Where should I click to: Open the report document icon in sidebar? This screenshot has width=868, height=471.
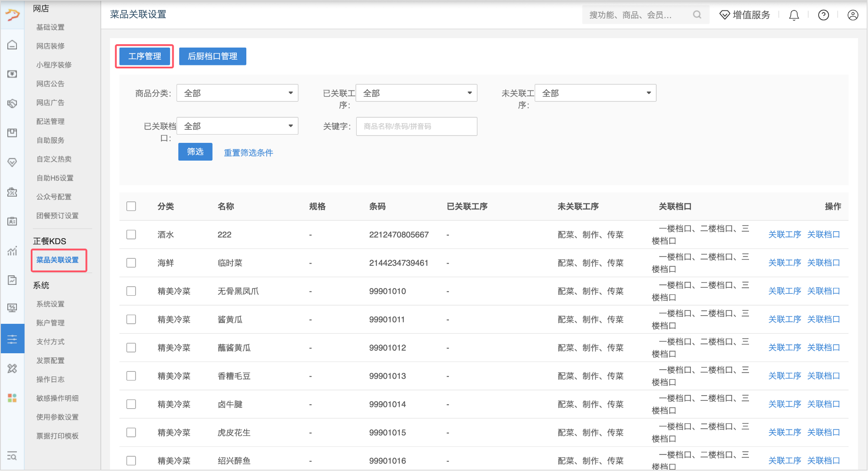pos(12,280)
